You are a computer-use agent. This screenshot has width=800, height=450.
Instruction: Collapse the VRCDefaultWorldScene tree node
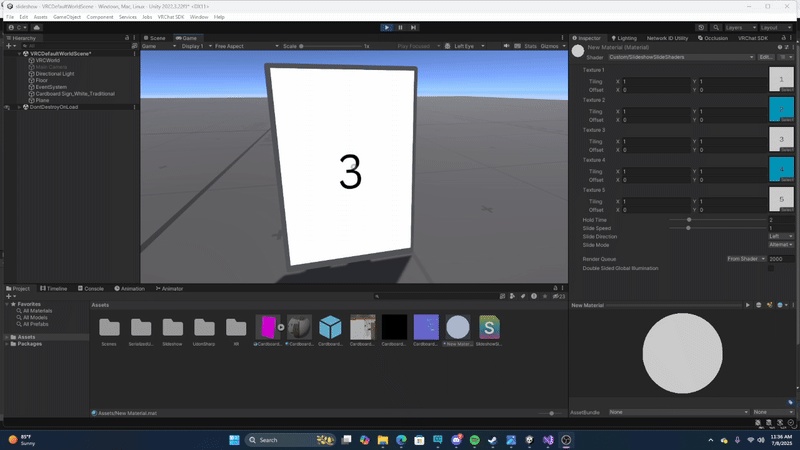point(19,54)
